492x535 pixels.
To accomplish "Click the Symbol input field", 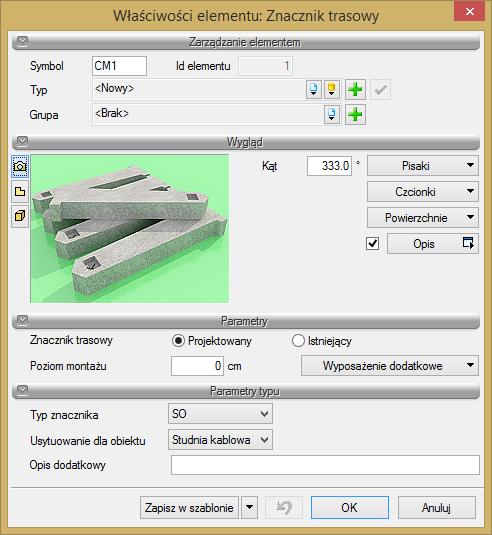I will 119,66.
